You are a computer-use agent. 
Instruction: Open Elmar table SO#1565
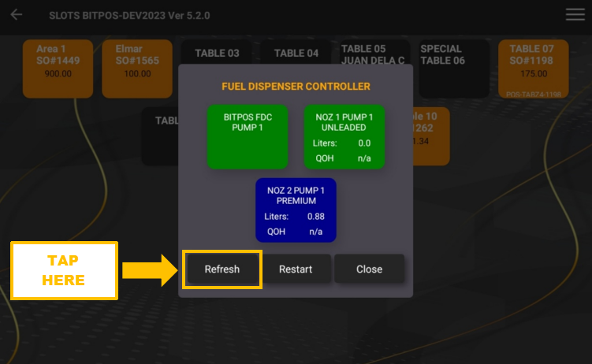tap(137, 69)
